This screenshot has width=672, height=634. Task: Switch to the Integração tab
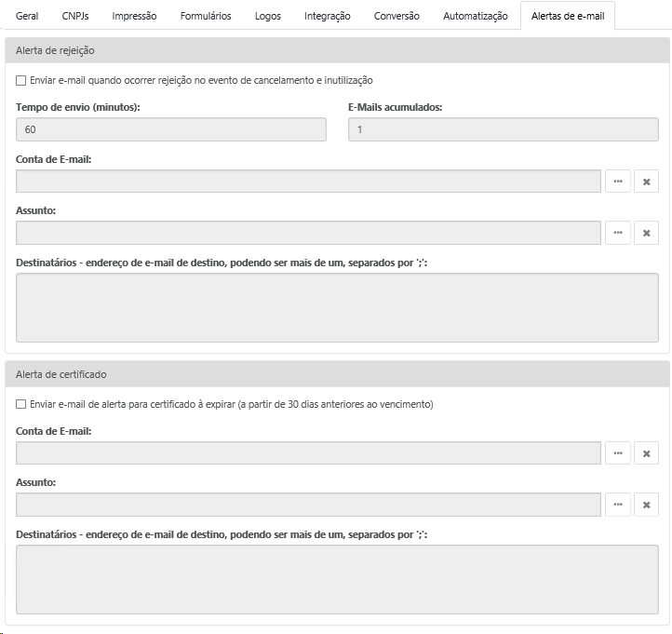click(x=328, y=16)
